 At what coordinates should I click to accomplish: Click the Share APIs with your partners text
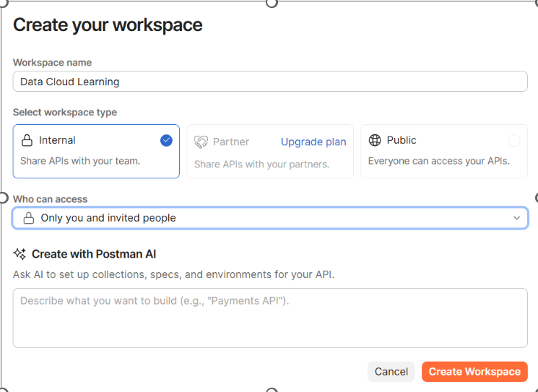262,165
